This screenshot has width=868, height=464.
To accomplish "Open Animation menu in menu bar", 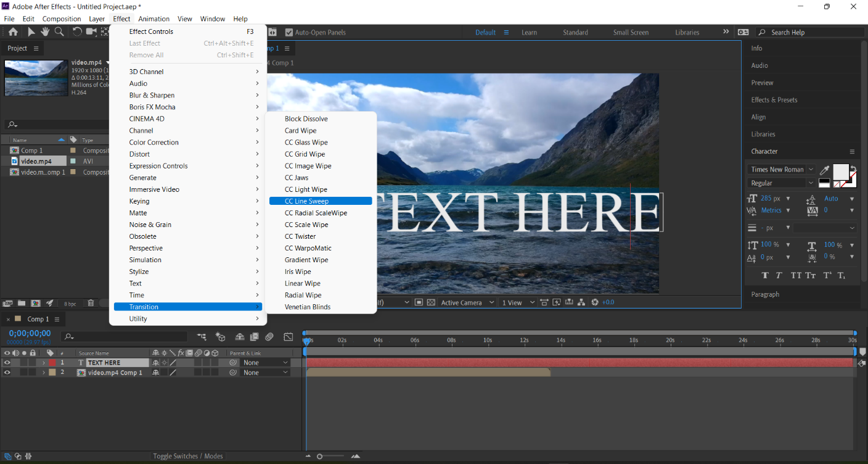I will tap(154, 19).
